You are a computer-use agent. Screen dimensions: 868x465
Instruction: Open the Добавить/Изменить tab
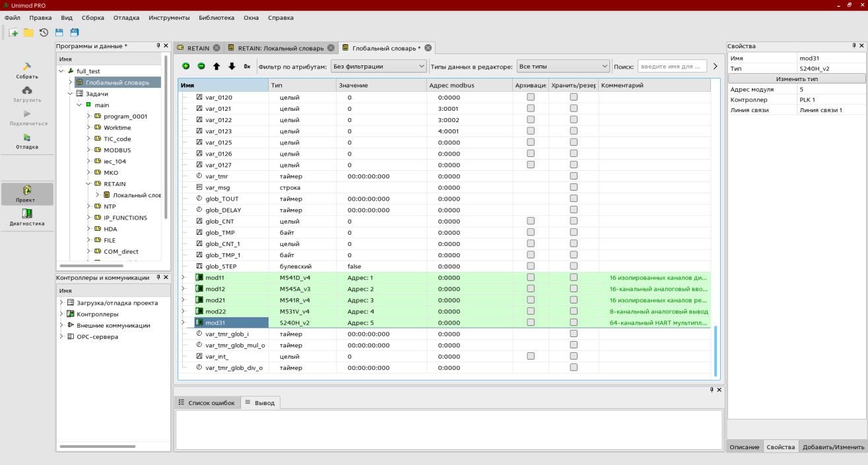coord(832,447)
